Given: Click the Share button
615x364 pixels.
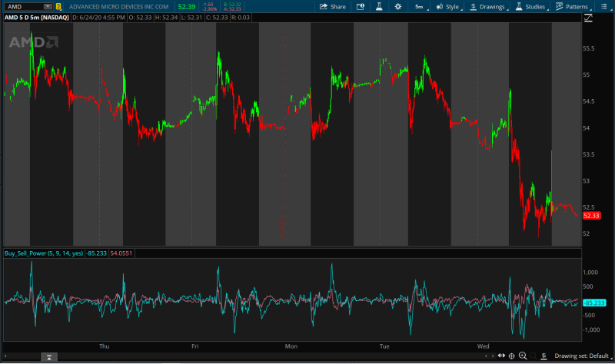Looking at the screenshot, I should (x=333, y=7).
